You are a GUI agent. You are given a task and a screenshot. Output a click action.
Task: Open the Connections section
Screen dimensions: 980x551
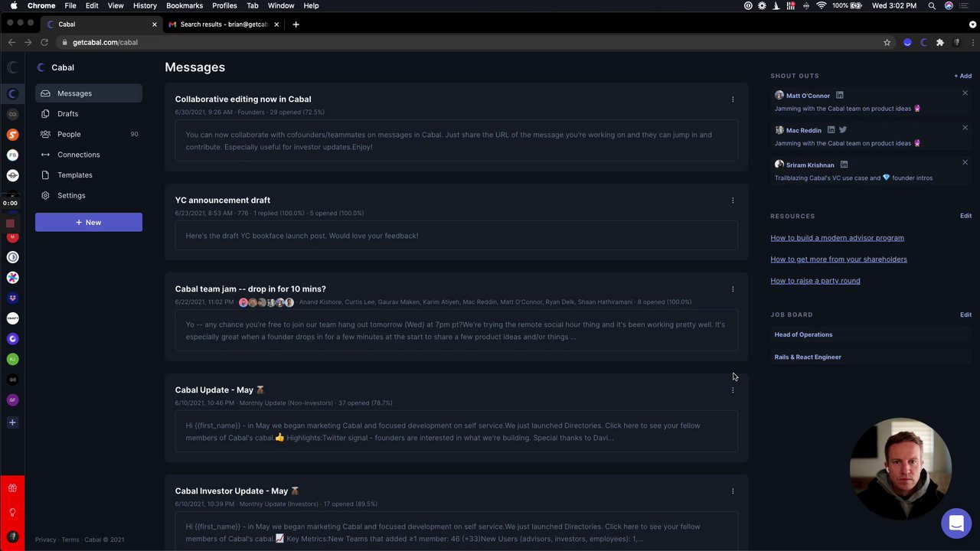[x=78, y=155]
